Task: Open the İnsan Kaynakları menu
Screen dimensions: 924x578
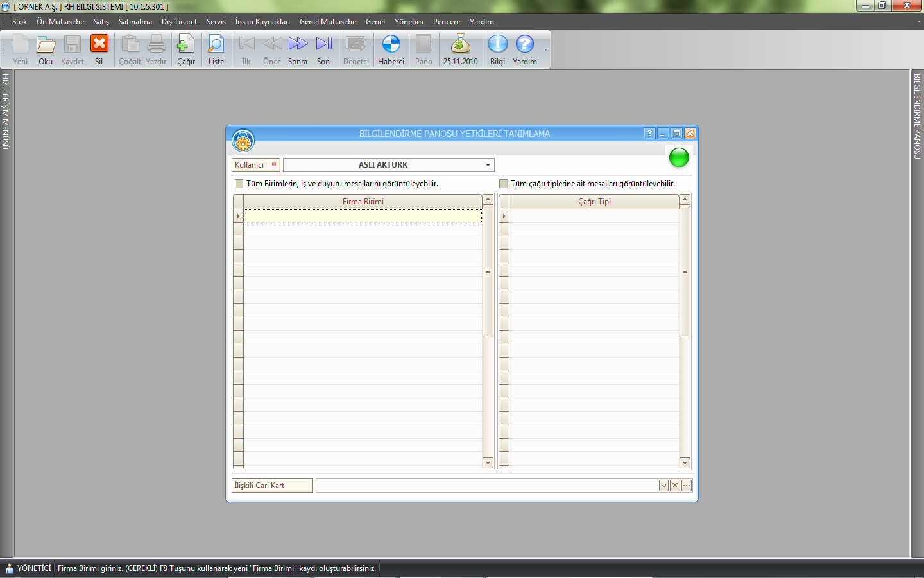Action: click(x=262, y=22)
